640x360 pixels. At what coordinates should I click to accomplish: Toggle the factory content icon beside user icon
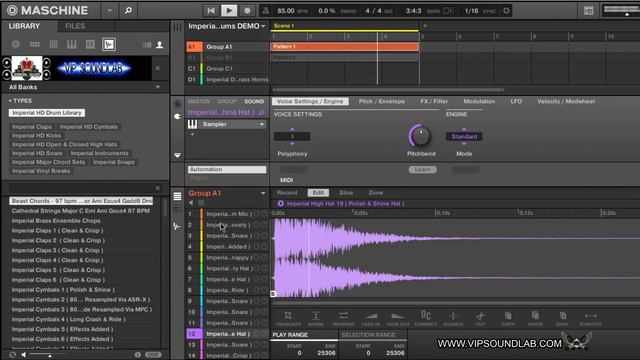tap(147, 44)
